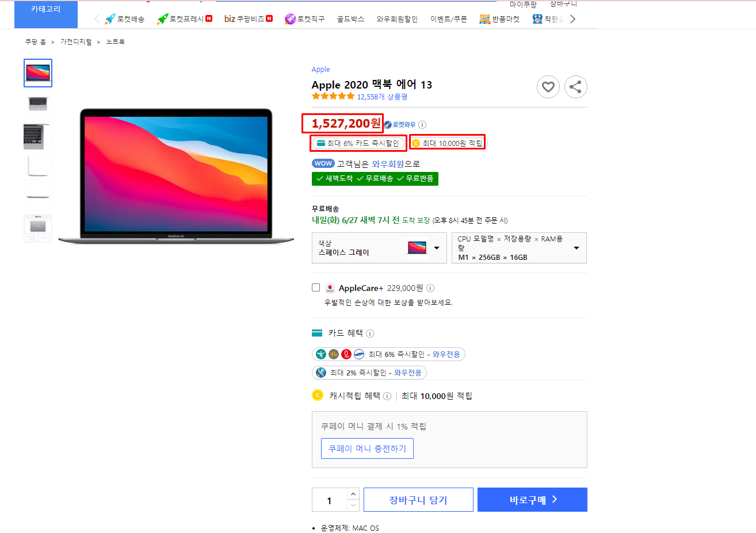756x533 pixels.
Task: Click the share icon
Action: click(576, 87)
